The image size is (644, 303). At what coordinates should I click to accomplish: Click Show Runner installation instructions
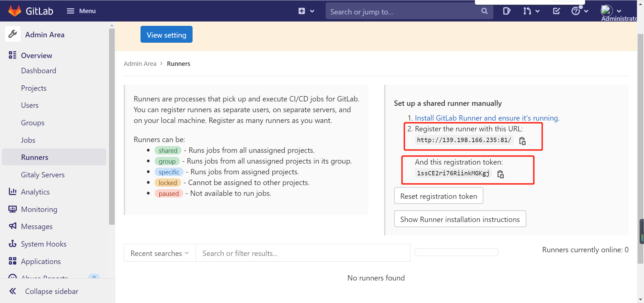(x=460, y=219)
